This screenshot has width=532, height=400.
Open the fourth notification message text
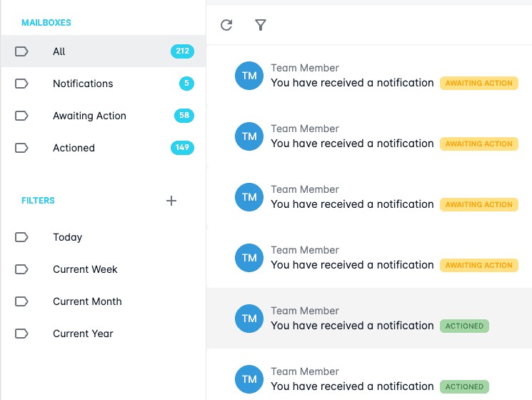tap(352, 265)
